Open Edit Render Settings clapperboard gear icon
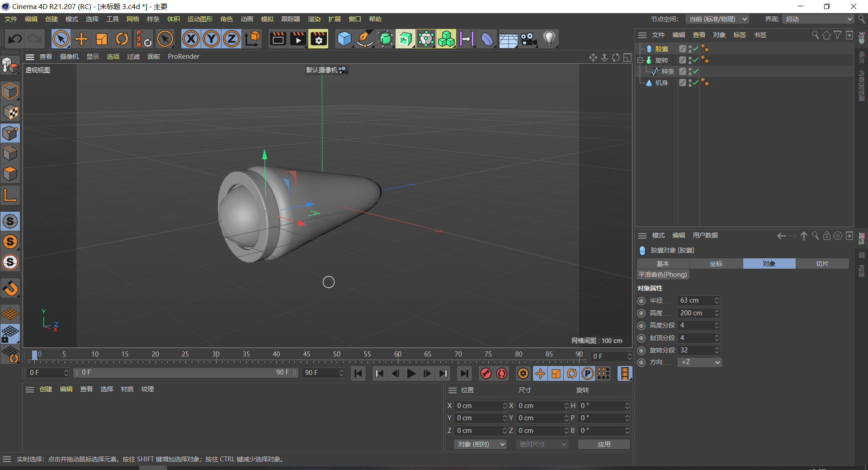This screenshot has width=868, height=470. point(319,39)
